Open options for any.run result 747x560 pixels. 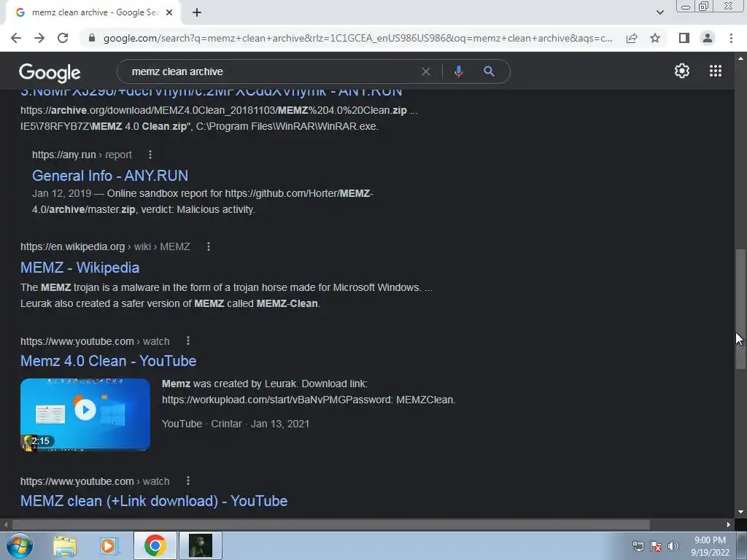click(x=150, y=155)
